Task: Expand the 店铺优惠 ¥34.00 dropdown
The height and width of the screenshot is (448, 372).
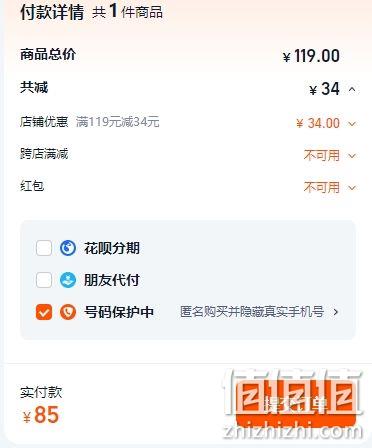Action: [352, 124]
